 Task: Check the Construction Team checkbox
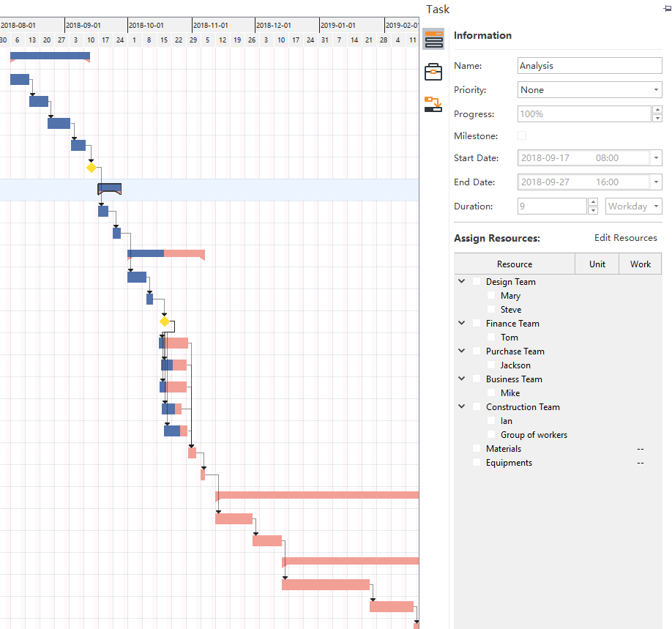click(477, 407)
